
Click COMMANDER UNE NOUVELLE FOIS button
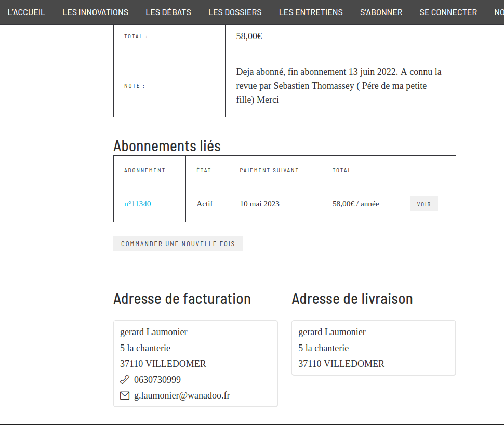tap(178, 244)
